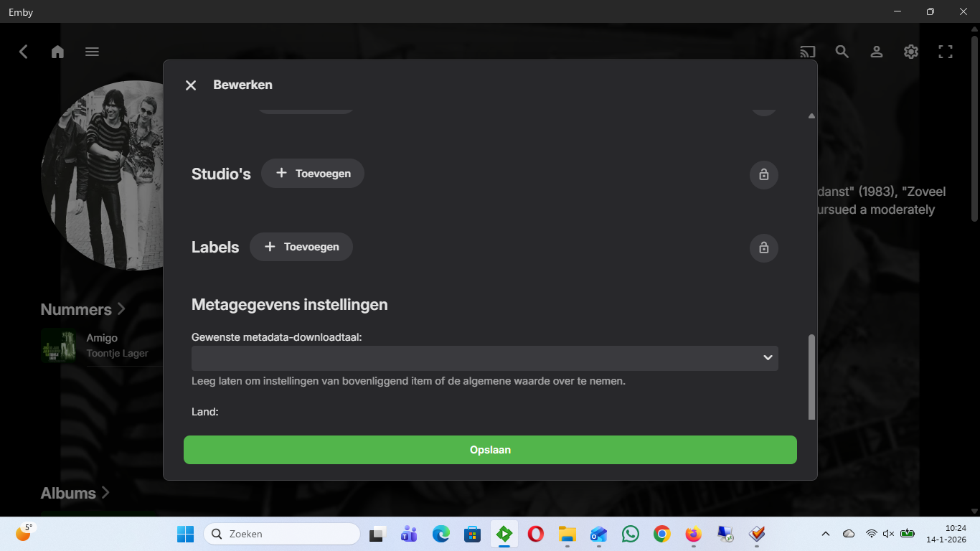
Task: Open the user profile icon
Action: pos(877,52)
